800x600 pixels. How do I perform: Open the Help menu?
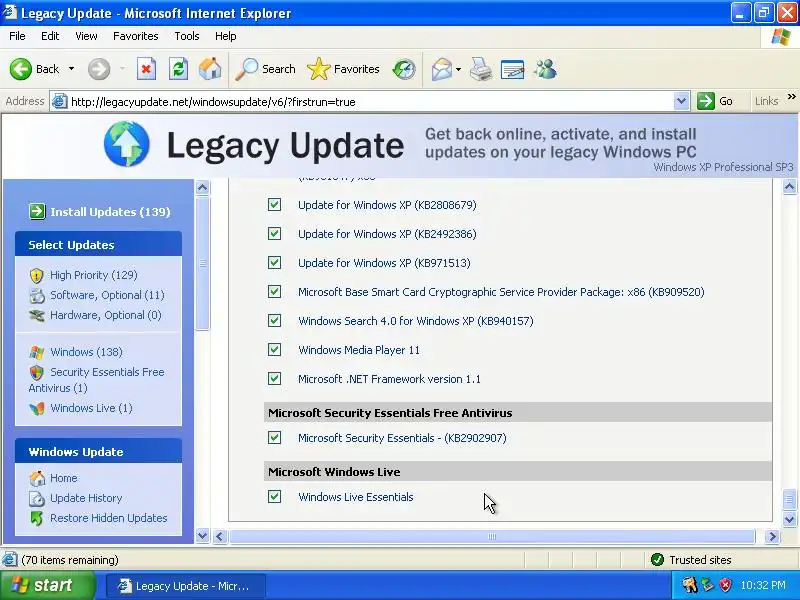click(x=226, y=36)
